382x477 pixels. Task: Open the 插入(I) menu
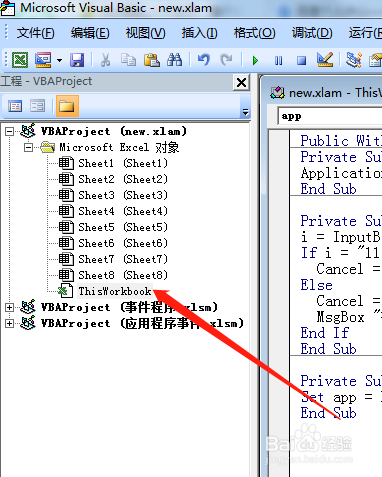tap(199, 33)
